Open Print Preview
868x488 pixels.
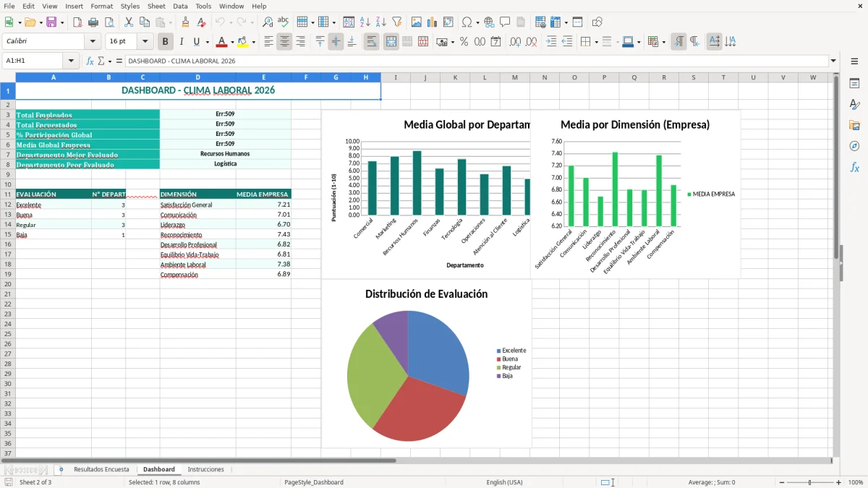109,22
